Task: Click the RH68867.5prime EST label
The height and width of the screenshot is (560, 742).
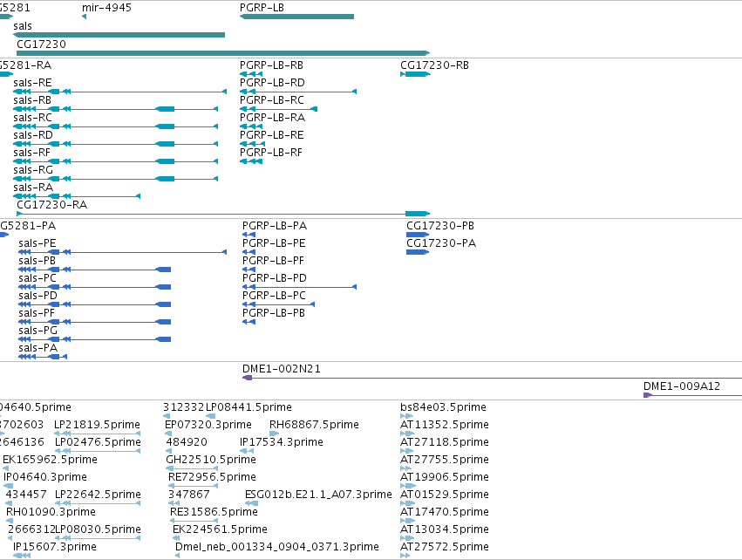Action: point(314,425)
